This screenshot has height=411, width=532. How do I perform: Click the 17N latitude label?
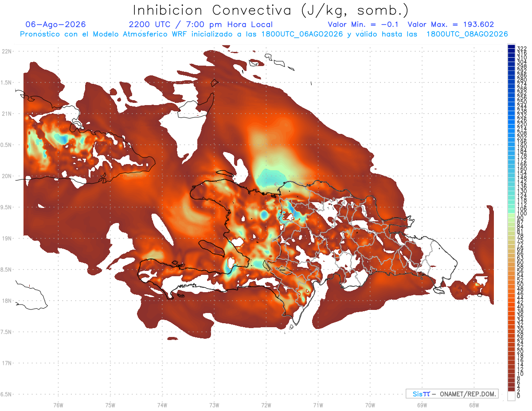click(x=7, y=363)
